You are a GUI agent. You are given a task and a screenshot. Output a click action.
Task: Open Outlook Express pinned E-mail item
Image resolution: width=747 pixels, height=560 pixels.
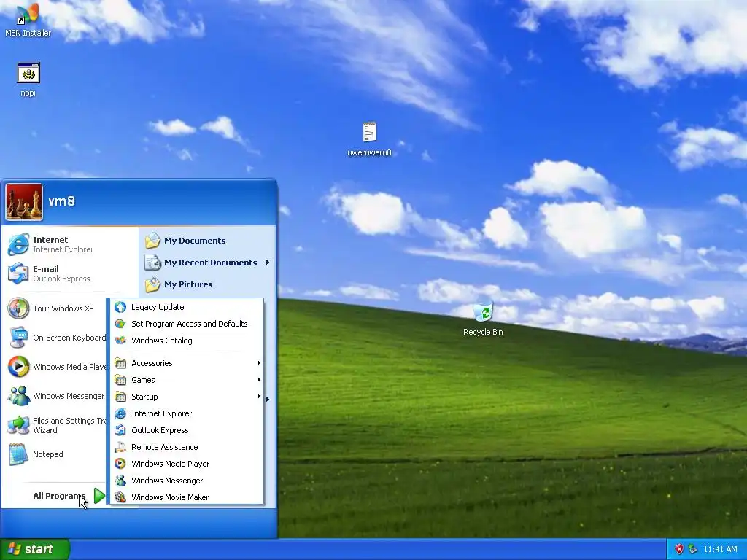tap(69, 273)
